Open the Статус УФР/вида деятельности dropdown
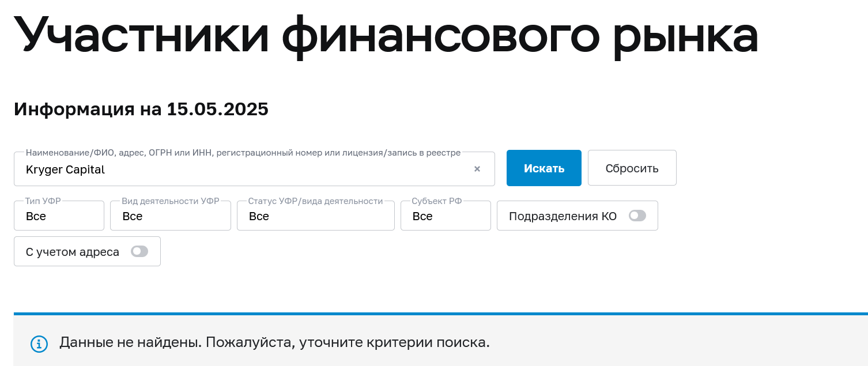Image resolution: width=868 pixels, height=366 pixels. click(316, 216)
